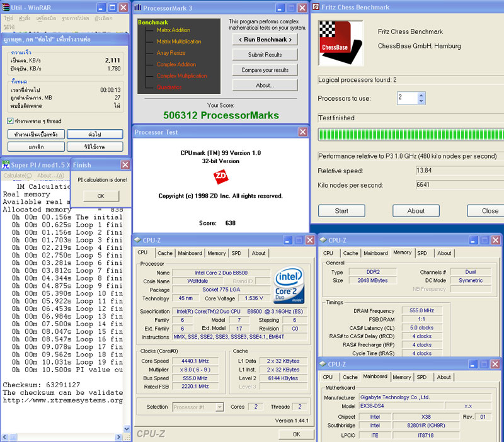Image resolution: width=504 pixels, height=442 pixels.
Task: Minimize the ProcessorMark 3 window
Action: 280,8
